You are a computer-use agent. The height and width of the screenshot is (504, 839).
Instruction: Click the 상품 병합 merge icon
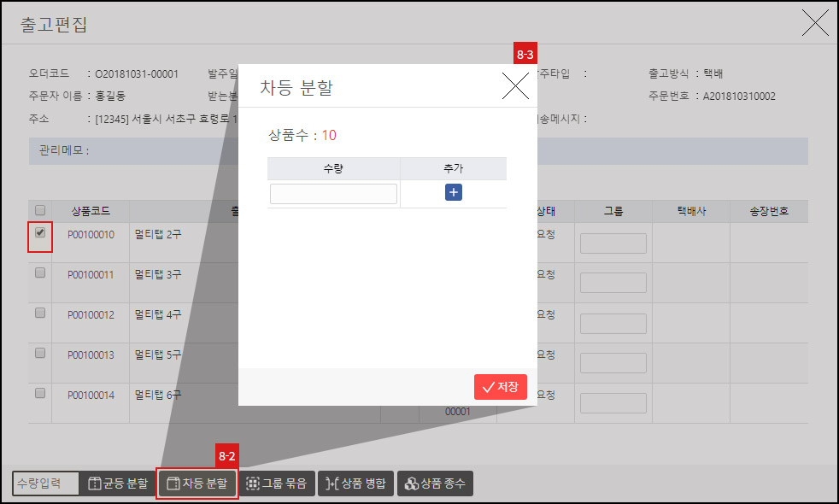click(355, 483)
